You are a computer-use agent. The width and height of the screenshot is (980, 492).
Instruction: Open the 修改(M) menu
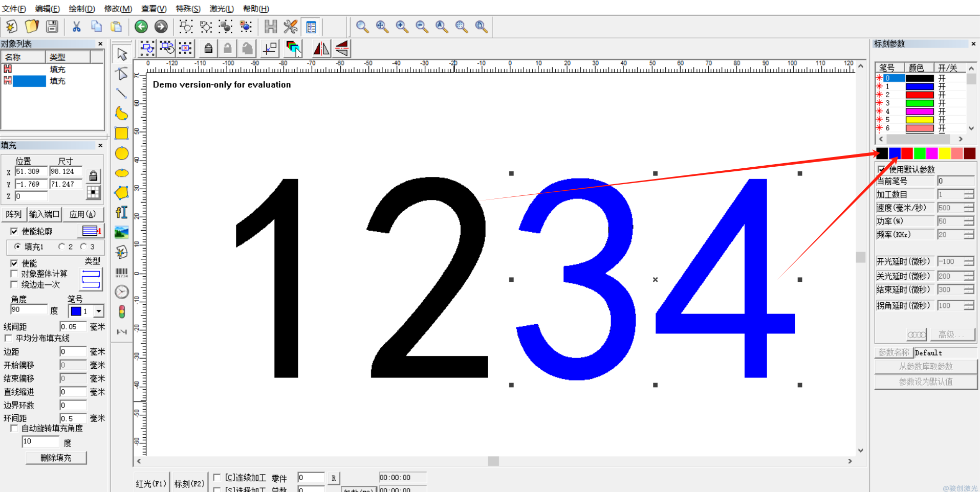point(118,9)
